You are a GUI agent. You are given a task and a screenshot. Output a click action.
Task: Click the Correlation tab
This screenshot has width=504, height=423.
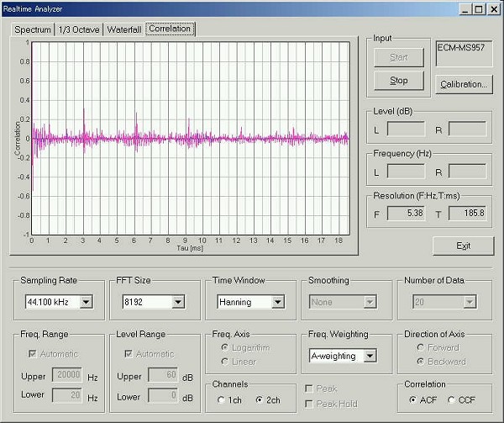point(171,29)
